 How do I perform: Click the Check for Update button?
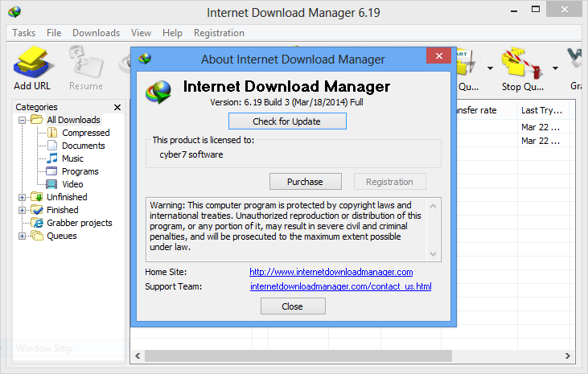tap(287, 121)
